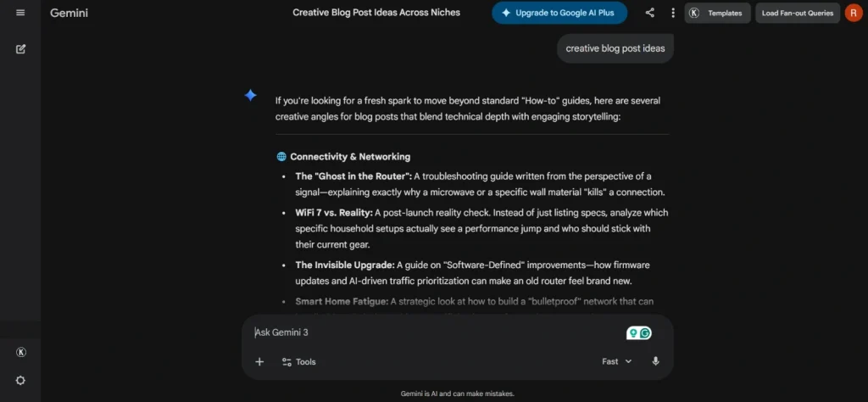Click the Grammarly icon in the prompt box
Viewport: 868px width, 402px height.
click(645, 332)
